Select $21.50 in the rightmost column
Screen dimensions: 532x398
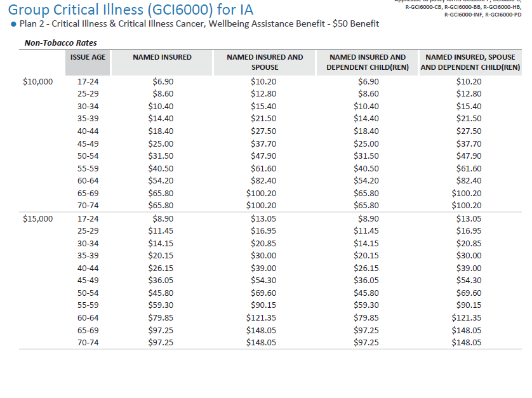(x=469, y=119)
